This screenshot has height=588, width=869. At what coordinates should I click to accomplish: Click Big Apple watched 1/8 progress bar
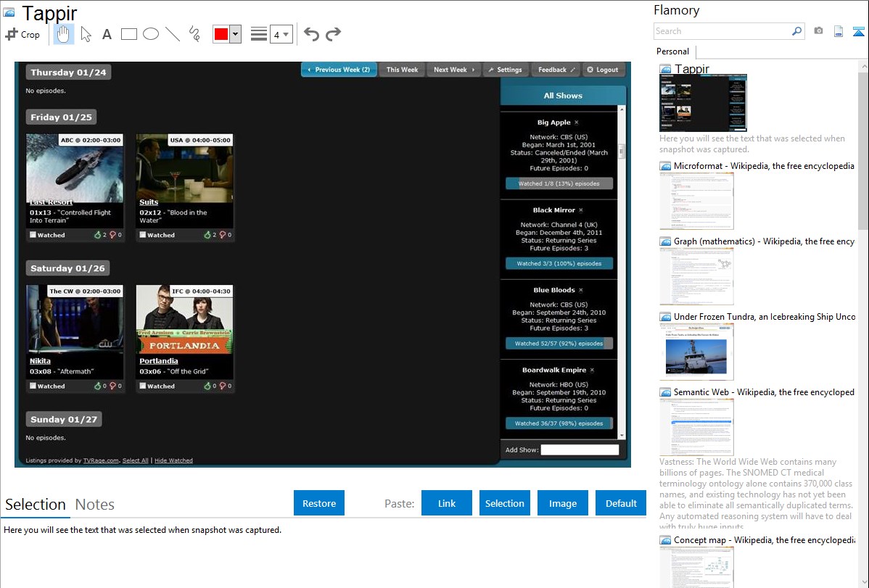pyautogui.click(x=559, y=183)
